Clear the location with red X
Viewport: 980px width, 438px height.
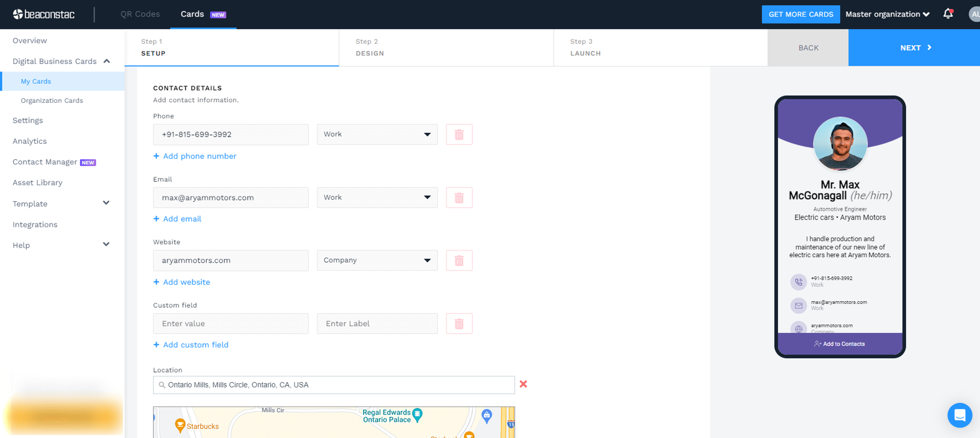point(523,384)
